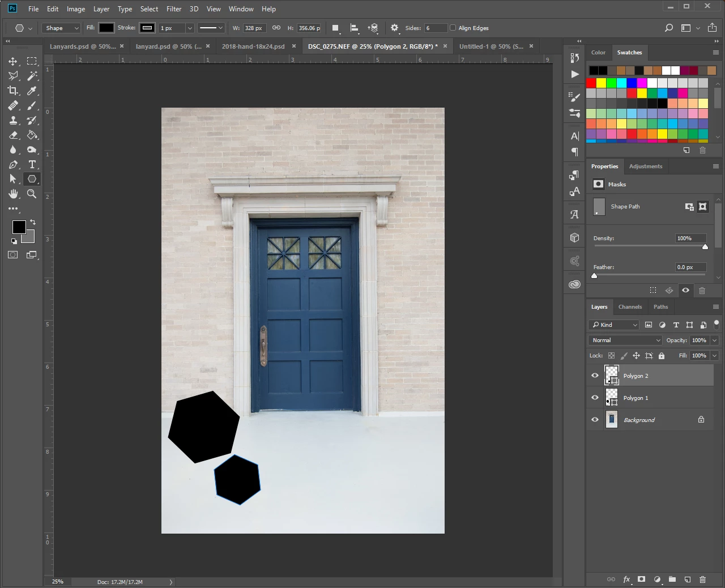Reset default foreground and background colors
This screenshot has width=725, height=588.
point(14,241)
